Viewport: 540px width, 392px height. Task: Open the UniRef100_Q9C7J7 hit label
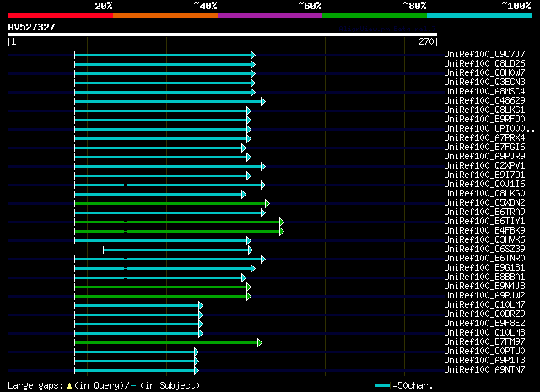[x=484, y=54]
